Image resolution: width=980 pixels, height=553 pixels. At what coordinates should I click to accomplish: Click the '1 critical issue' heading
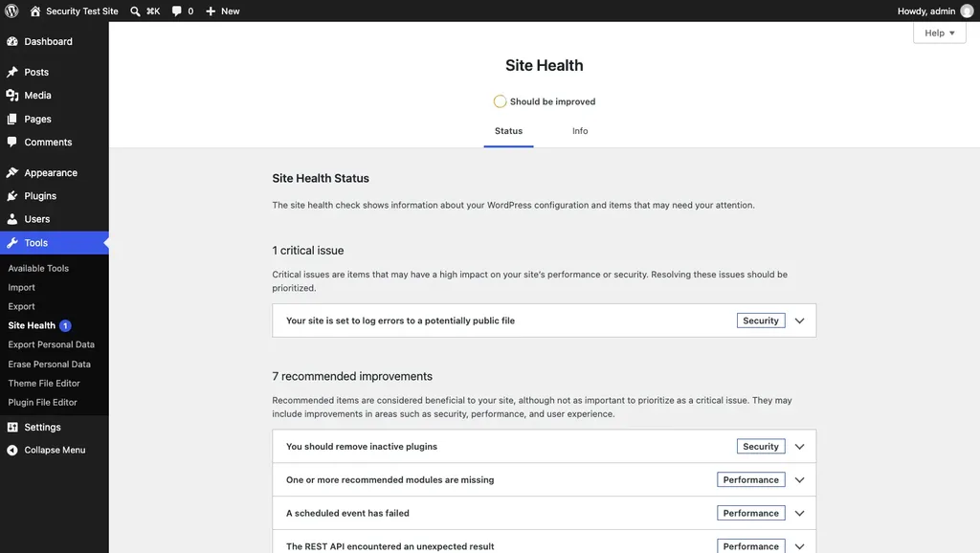(307, 251)
